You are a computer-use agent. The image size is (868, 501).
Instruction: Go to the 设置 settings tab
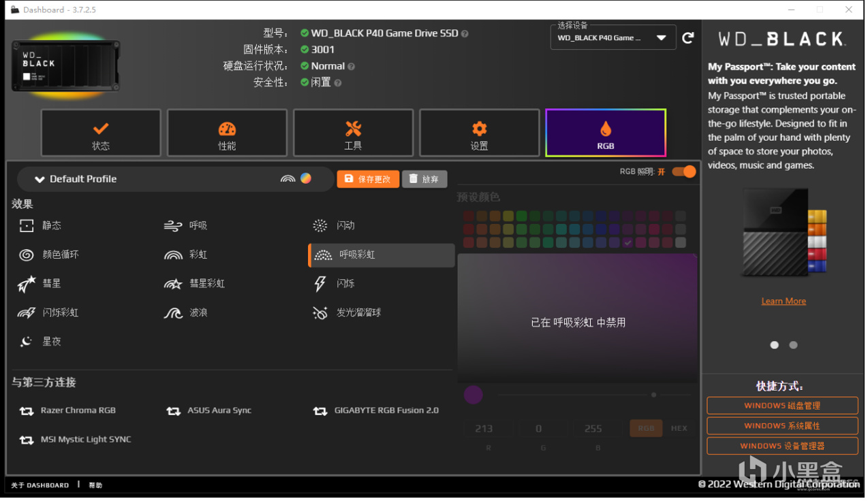point(479,133)
